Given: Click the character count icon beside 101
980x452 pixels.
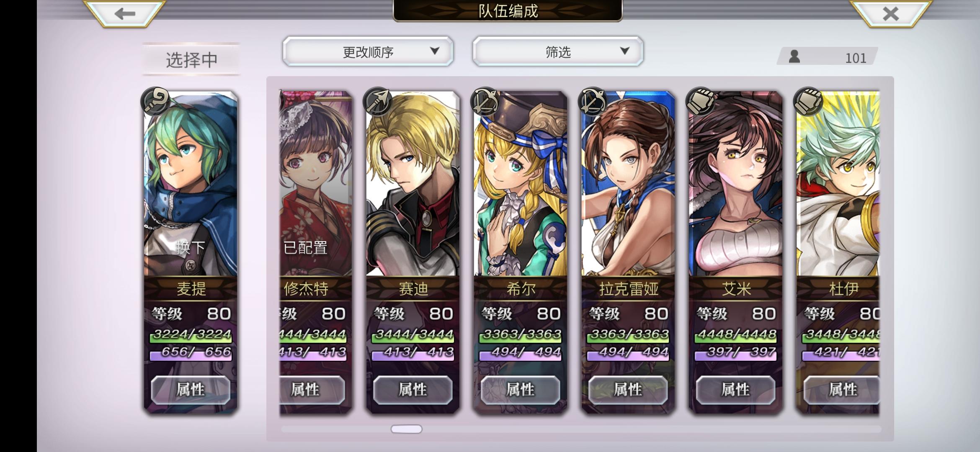Looking at the screenshot, I should (794, 56).
